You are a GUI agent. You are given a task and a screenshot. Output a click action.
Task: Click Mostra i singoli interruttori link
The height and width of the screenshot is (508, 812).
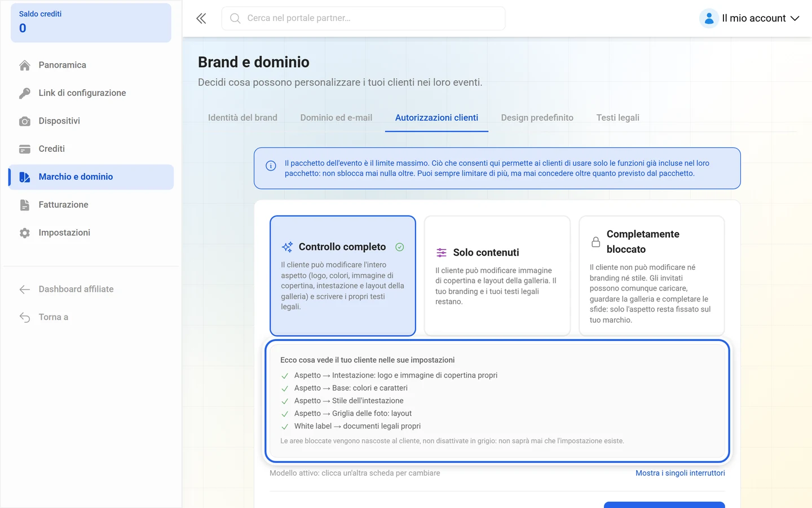(x=680, y=473)
